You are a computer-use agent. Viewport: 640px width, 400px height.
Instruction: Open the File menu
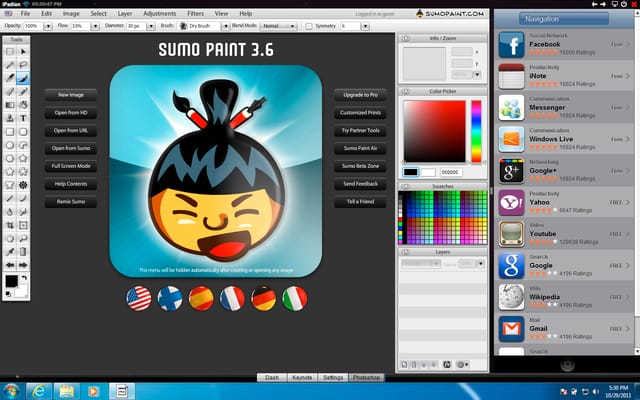pyautogui.click(x=25, y=13)
